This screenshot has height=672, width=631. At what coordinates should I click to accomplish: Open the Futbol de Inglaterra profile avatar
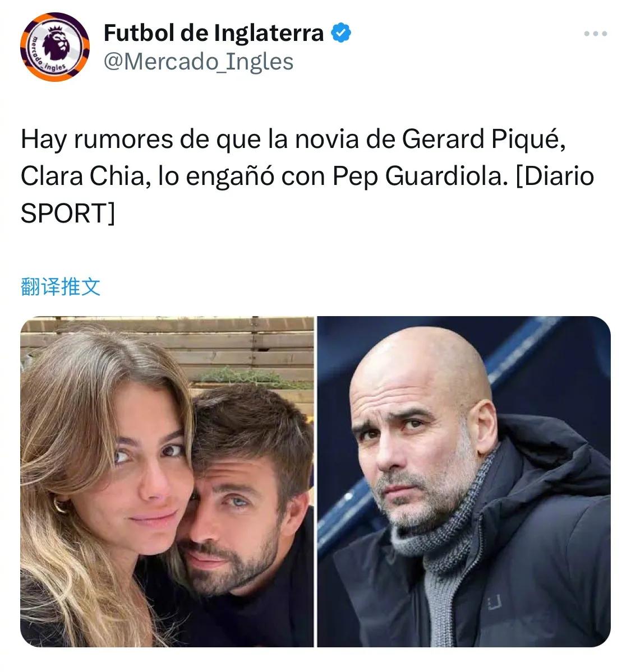pos(55,47)
